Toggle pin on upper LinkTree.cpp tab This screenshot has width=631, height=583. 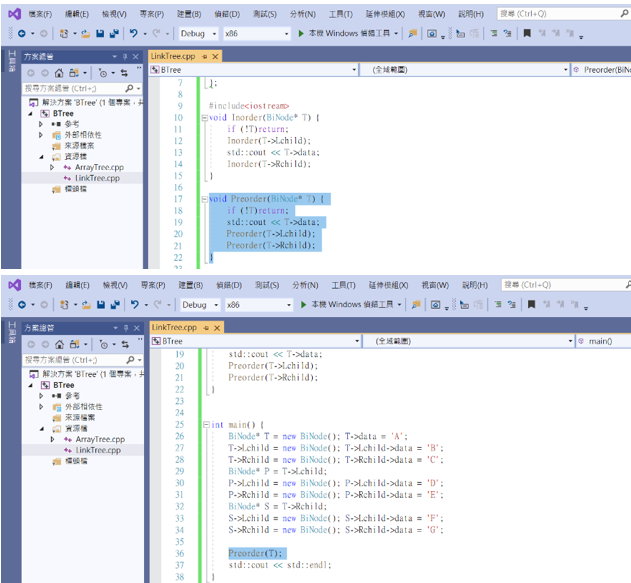coord(204,57)
